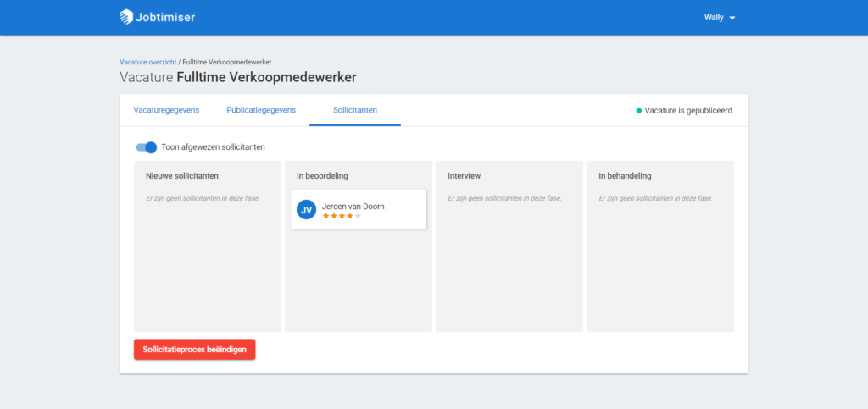The height and width of the screenshot is (409, 868).
Task: Select the fourth orange star
Action: click(350, 216)
